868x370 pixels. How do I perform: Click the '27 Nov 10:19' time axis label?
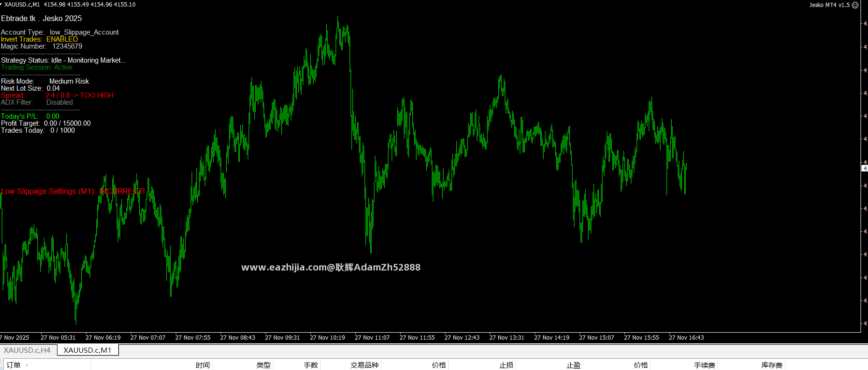327,338
